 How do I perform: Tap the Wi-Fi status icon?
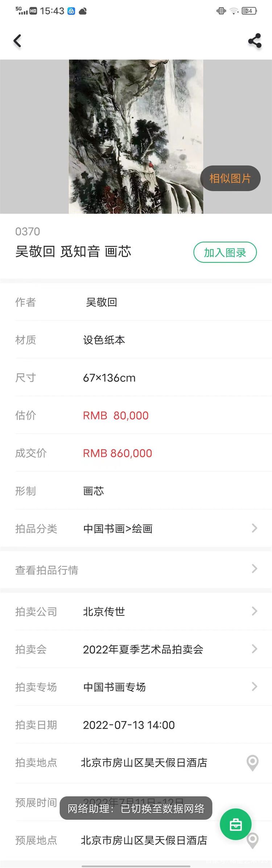[234, 11]
